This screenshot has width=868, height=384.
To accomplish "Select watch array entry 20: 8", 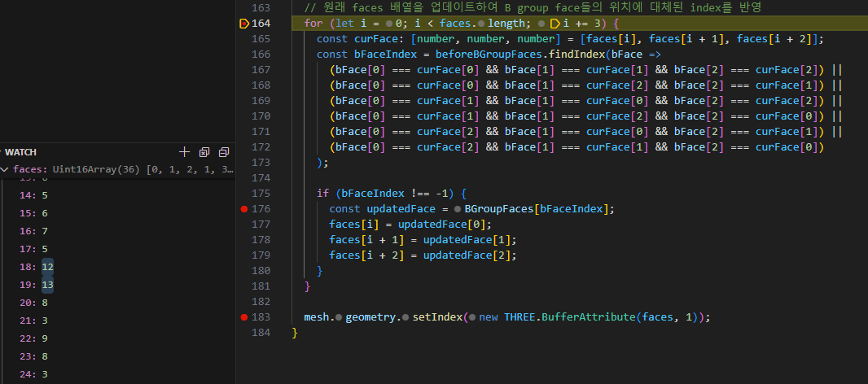I will (x=117, y=303).
